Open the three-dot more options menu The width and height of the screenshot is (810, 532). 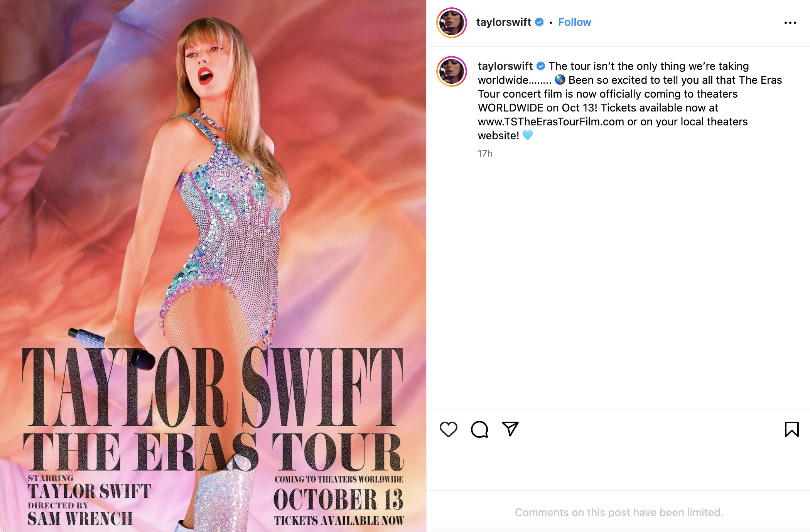(x=790, y=23)
